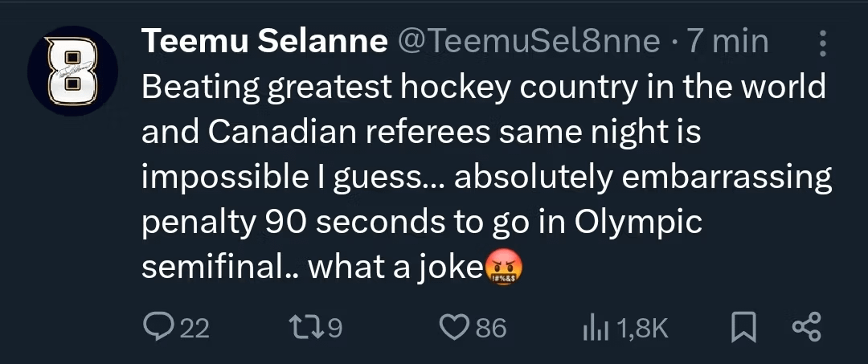This screenshot has width=868, height=364.
Task: Click the tweet text line starting "Beating greatest"
Action: pos(482,87)
